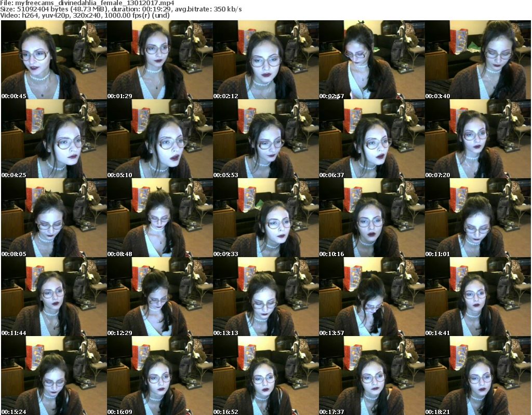
Task: Select the thumbnail stamped 00:17:37
Action: (372, 376)
